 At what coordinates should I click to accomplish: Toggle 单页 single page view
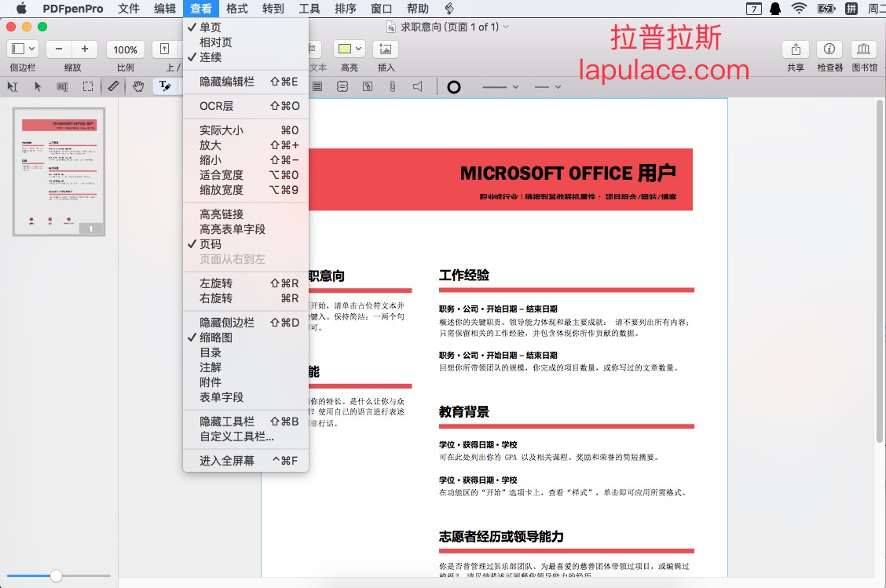[x=246, y=27]
